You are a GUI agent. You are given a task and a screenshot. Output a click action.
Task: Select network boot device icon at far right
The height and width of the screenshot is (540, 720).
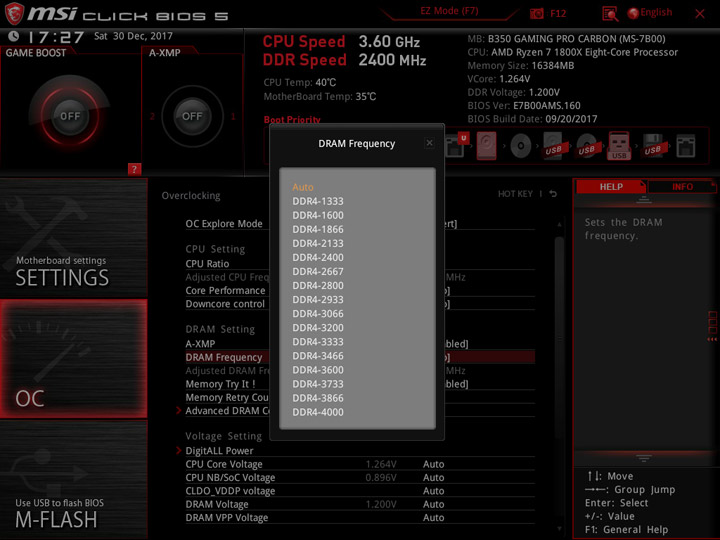click(x=686, y=146)
